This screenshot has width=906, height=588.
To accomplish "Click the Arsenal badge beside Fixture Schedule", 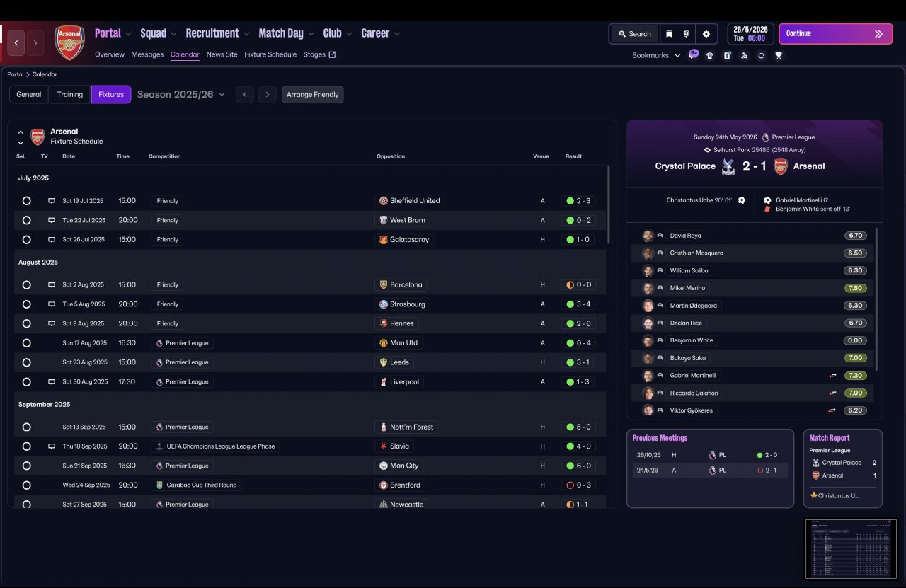I will click(x=38, y=137).
